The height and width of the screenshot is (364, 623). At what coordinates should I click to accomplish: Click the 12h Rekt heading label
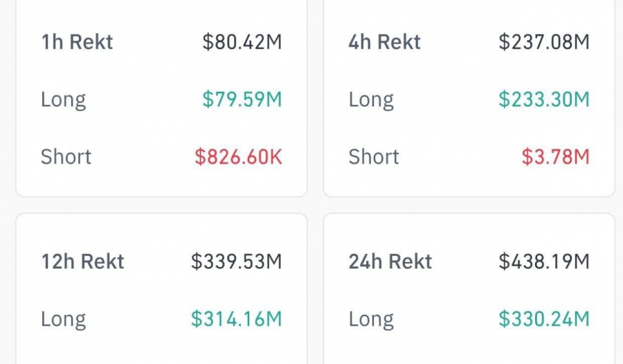(82, 262)
